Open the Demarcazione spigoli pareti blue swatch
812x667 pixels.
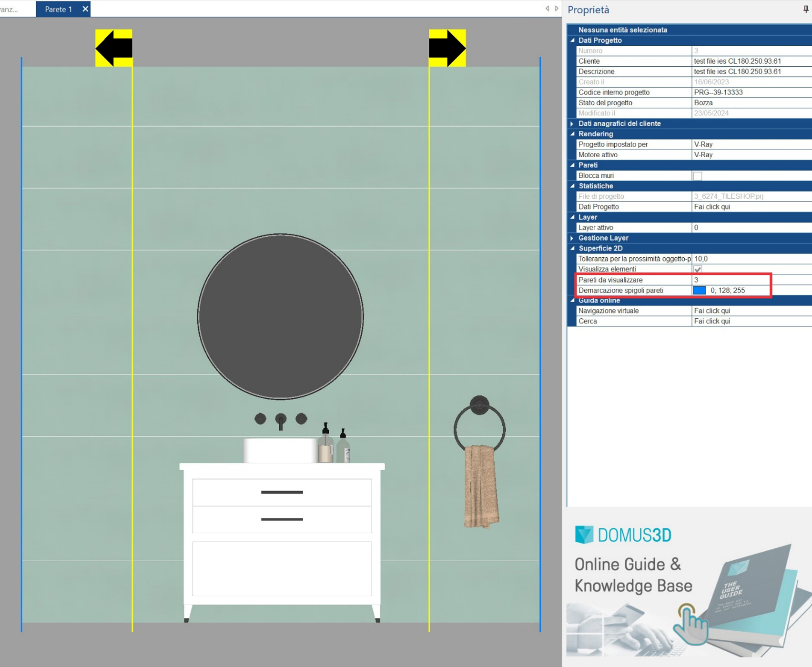699,290
